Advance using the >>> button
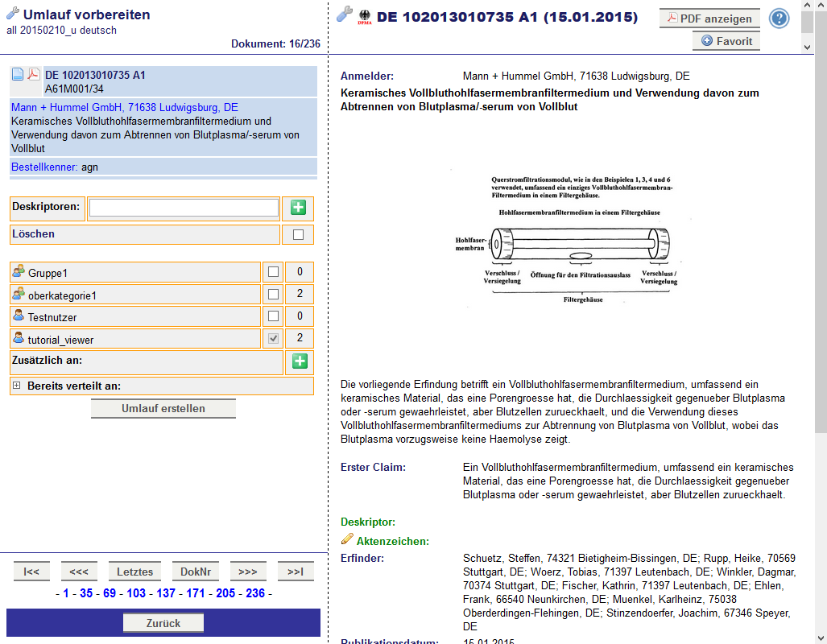Image resolution: width=827 pixels, height=644 pixels. (248, 572)
